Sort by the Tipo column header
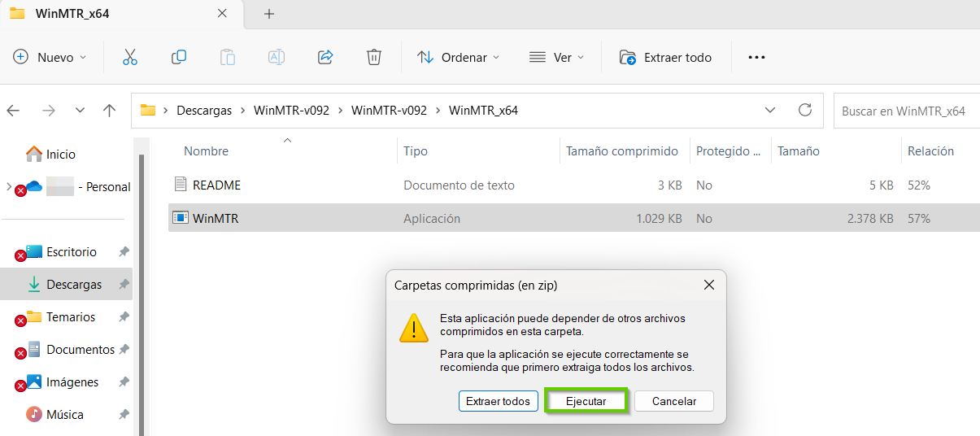Viewport: 980px width, 436px height. 415,151
